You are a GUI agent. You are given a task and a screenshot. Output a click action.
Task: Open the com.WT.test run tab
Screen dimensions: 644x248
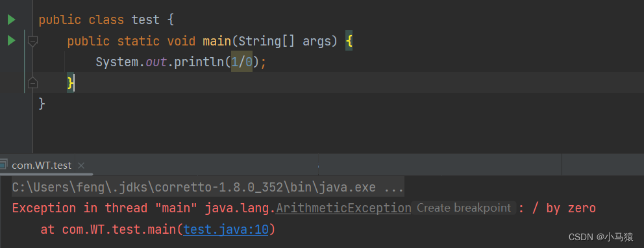(x=42, y=166)
